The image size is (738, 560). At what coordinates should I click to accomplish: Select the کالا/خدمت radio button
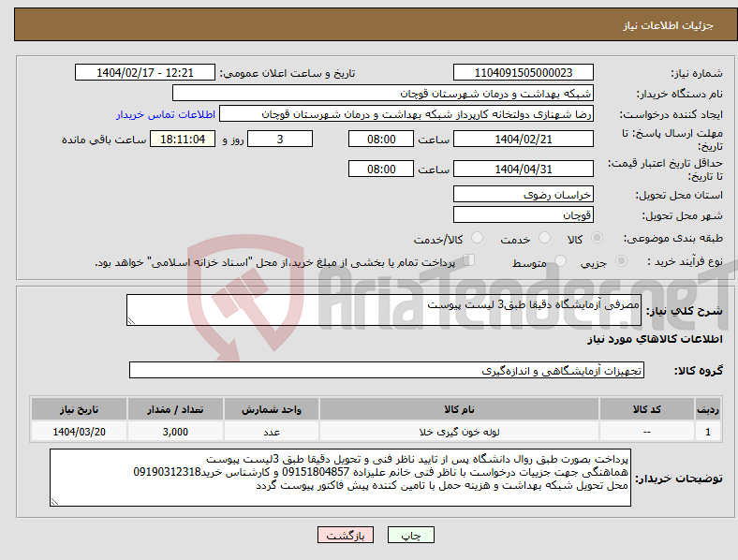477,238
